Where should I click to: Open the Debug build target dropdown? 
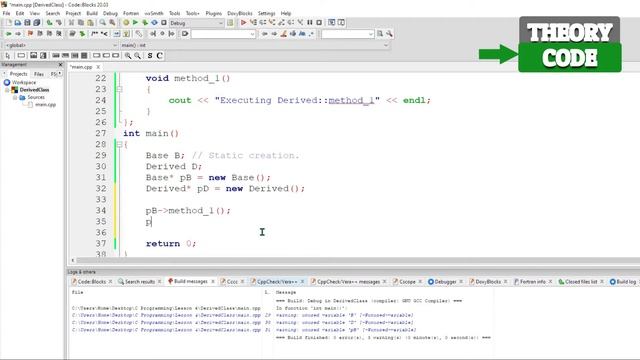click(197, 23)
